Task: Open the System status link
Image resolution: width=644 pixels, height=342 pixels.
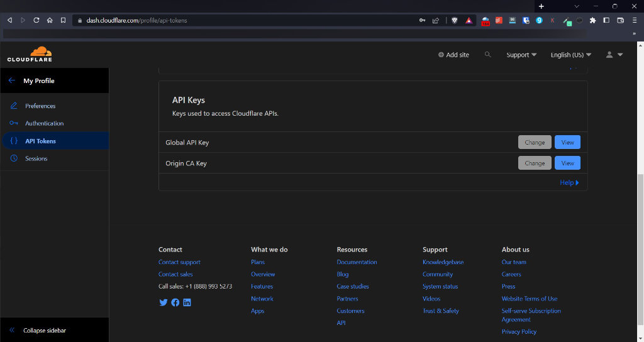Action: [440, 286]
